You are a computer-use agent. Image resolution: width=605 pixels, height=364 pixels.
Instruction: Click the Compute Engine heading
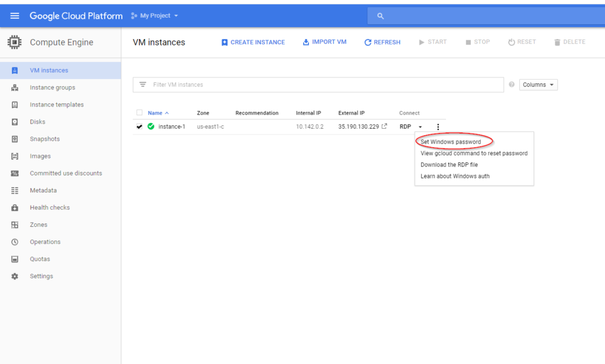61,43
